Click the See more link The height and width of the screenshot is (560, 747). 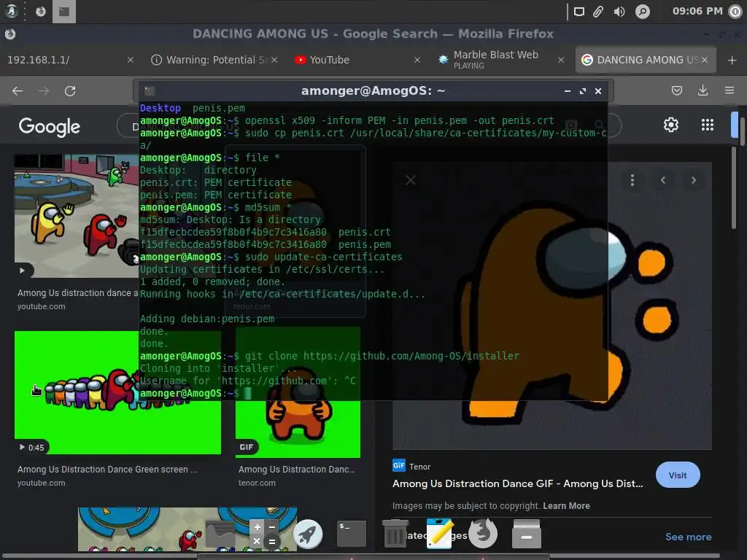coord(688,537)
